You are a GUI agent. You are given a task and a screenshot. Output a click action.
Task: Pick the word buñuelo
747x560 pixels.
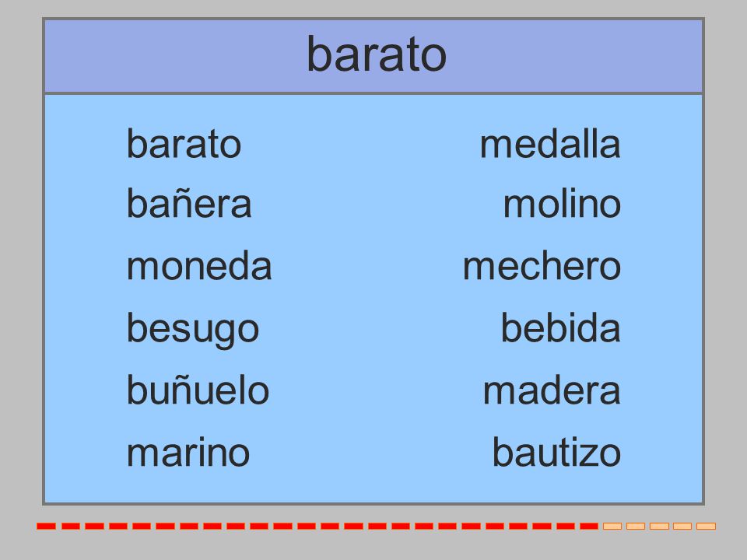198,390
